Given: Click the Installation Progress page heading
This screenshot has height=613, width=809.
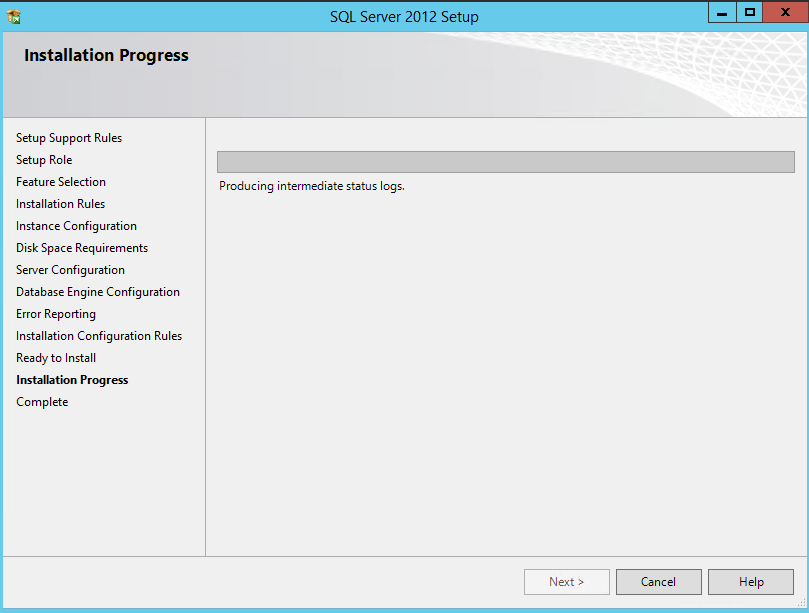Looking at the screenshot, I should coord(106,55).
